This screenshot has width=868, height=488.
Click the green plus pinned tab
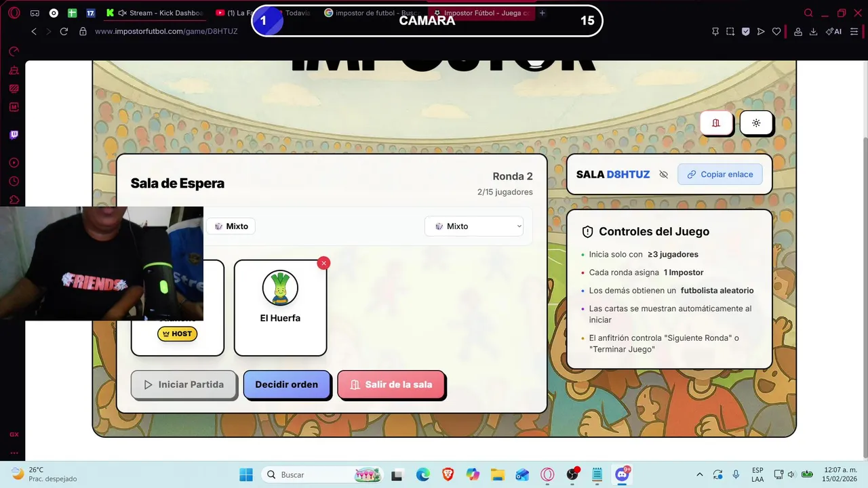coord(72,13)
